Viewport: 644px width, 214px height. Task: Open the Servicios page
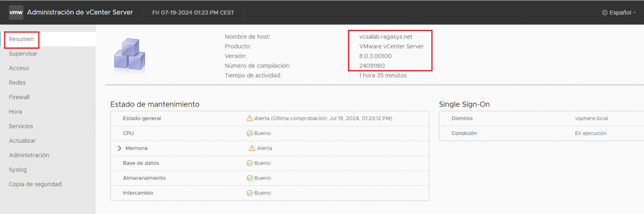[21, 126]
